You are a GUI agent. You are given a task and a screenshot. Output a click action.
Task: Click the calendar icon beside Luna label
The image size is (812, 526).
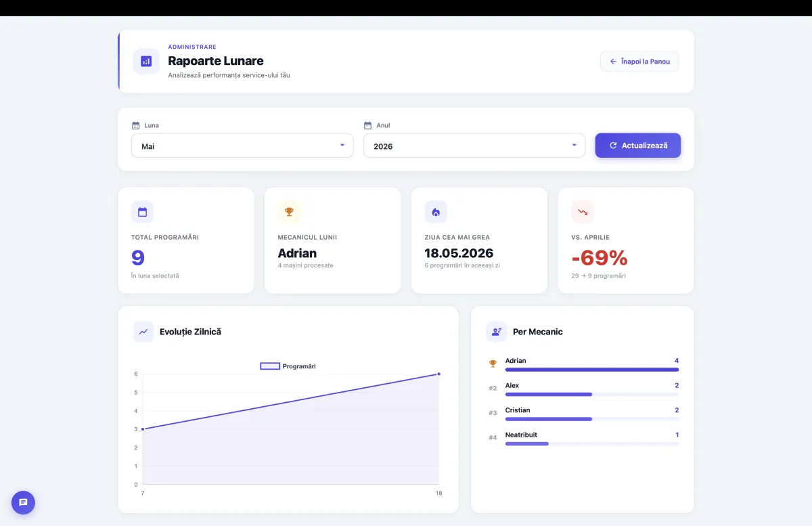(135, 125)
